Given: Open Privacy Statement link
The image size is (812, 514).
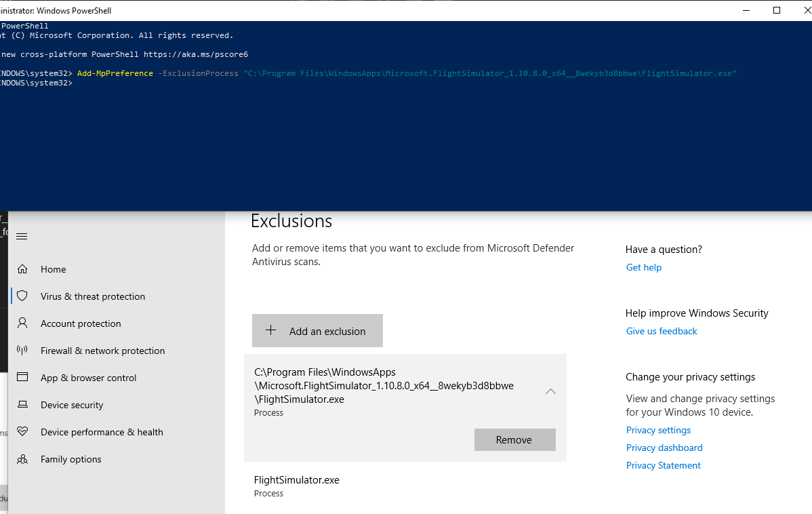Looking at the screenshot, I should (663, 465).
